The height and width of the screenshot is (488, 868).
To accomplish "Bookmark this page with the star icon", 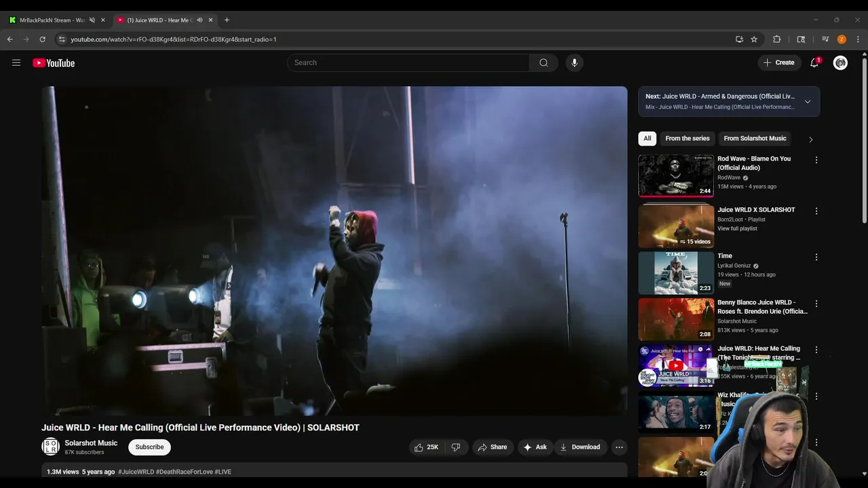I will (754, 39).
